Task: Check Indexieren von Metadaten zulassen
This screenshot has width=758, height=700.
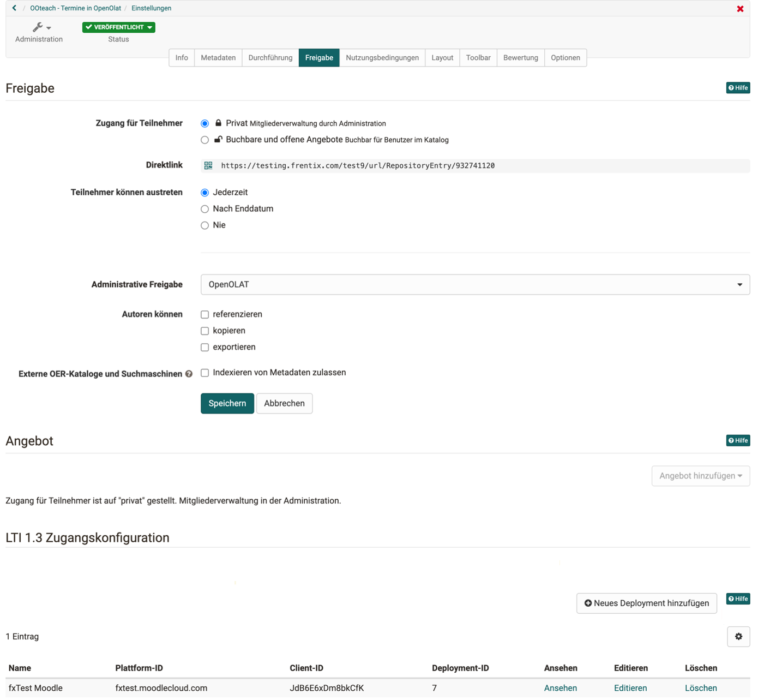Action: [x=205, y=373]
